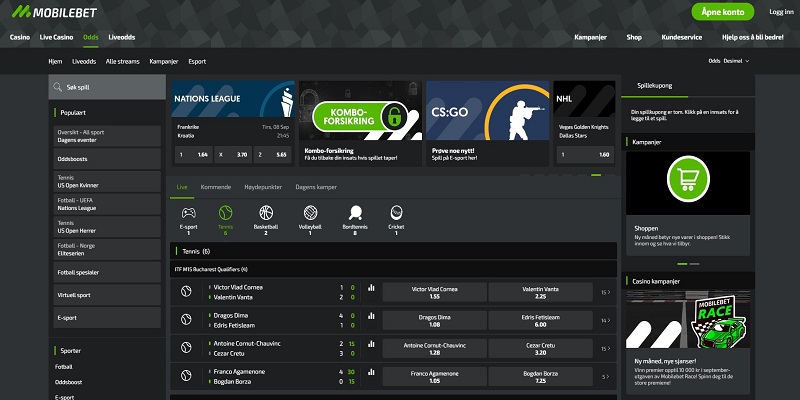Open the Shop menu item

tap(634, 37)
